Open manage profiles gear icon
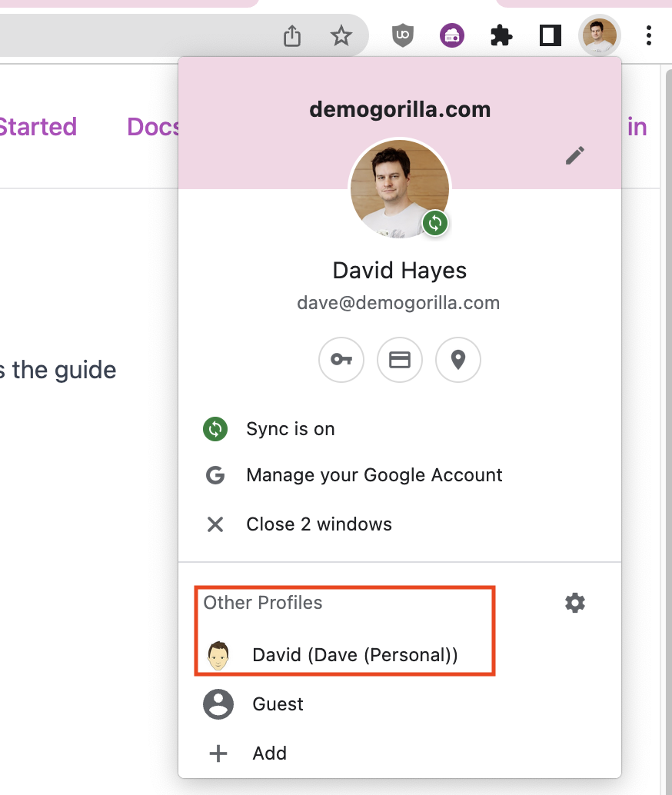Viewport: 672px width, 795px height. tap(575, 603)
